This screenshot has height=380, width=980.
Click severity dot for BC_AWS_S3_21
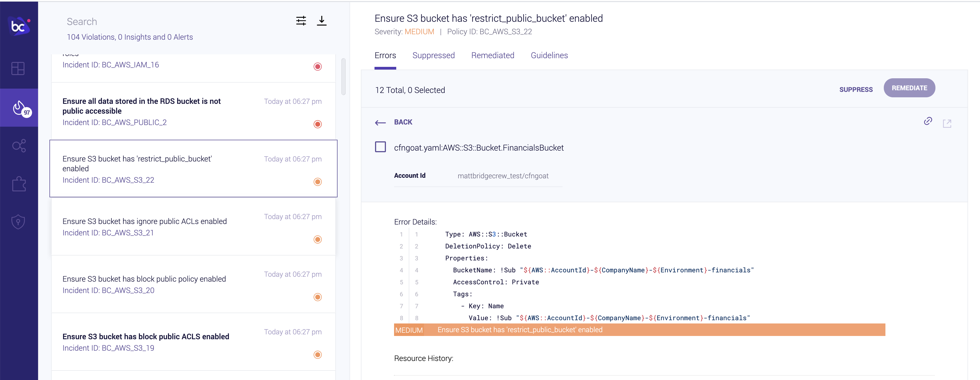(x=318, y=239)
